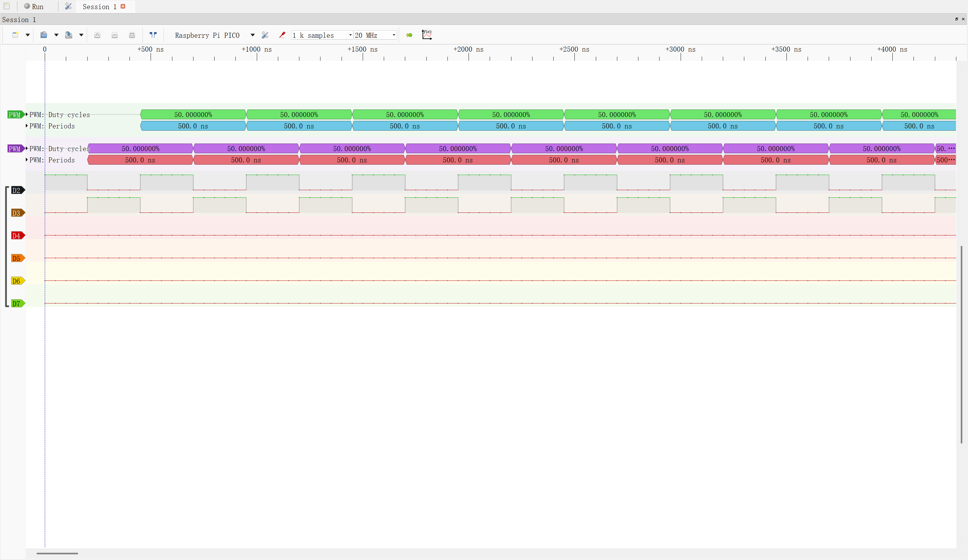Open a new session with the settings icon

[68, 6]
